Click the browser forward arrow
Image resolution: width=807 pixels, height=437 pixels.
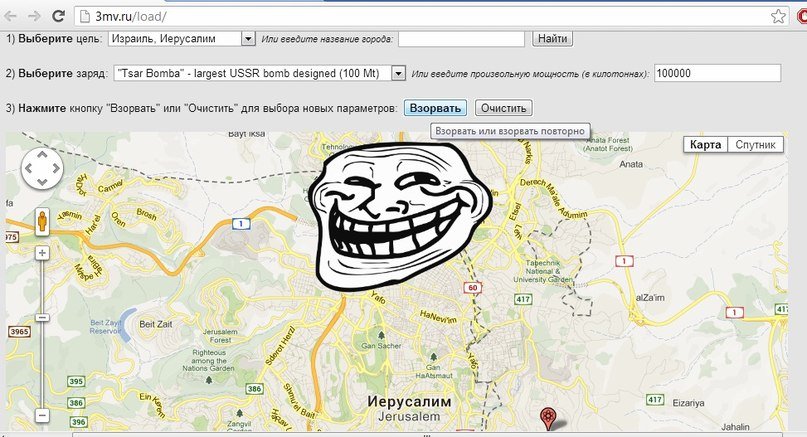coord(35,16)
